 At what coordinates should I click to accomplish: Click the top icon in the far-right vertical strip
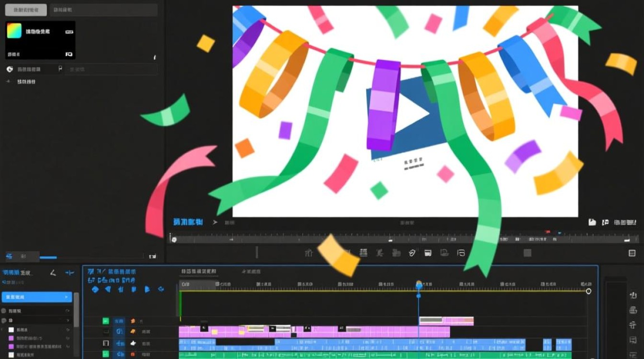(x=633, y=295)
